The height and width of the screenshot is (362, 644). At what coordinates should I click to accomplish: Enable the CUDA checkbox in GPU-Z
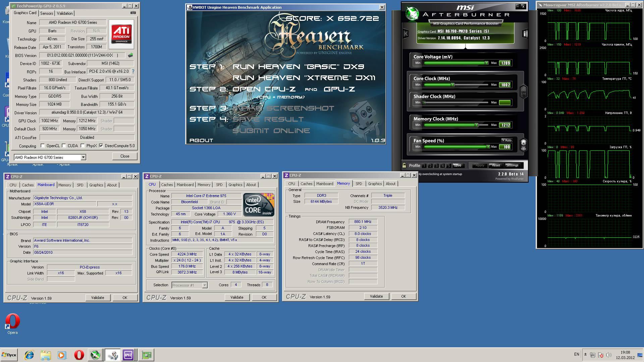pyautogui.click(x=64, y=146)
